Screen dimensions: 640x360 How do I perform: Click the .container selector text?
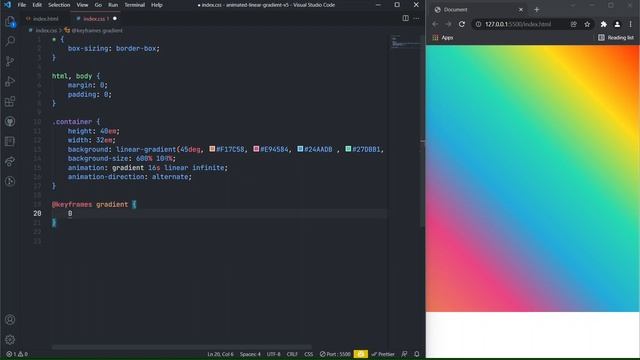coord(73,122)
